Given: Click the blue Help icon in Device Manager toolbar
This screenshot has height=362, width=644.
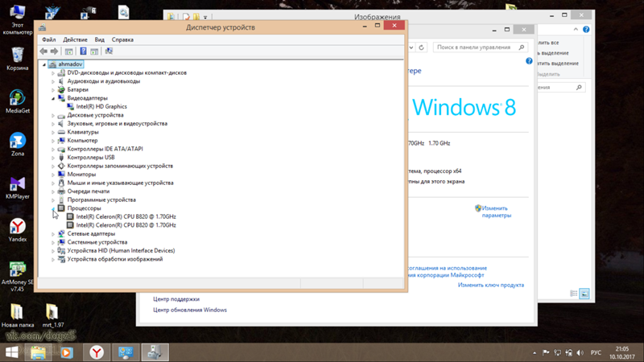Looking at the screenshot, I should pos(83,51).
